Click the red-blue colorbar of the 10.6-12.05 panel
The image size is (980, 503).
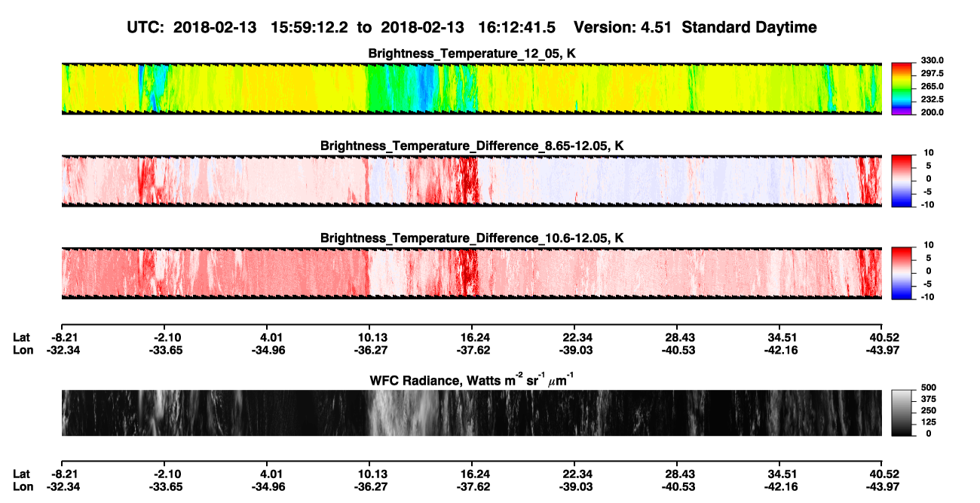[902, 272]
